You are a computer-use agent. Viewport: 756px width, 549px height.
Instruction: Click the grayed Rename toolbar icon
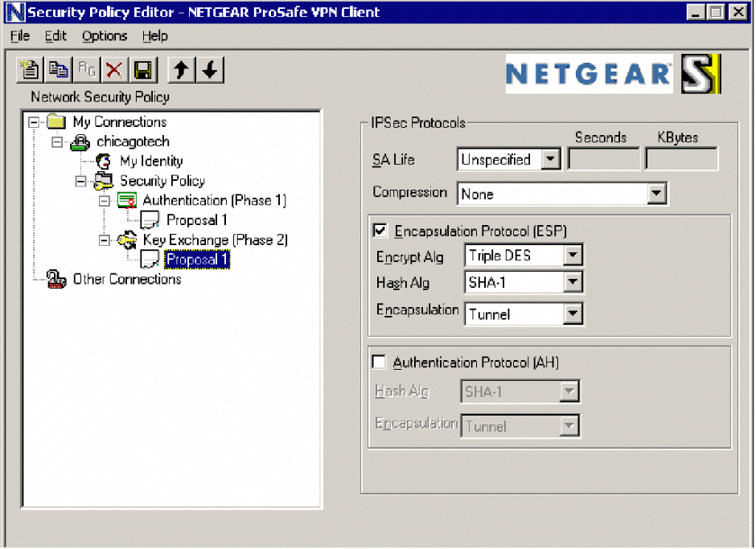(x=87, y=71)
